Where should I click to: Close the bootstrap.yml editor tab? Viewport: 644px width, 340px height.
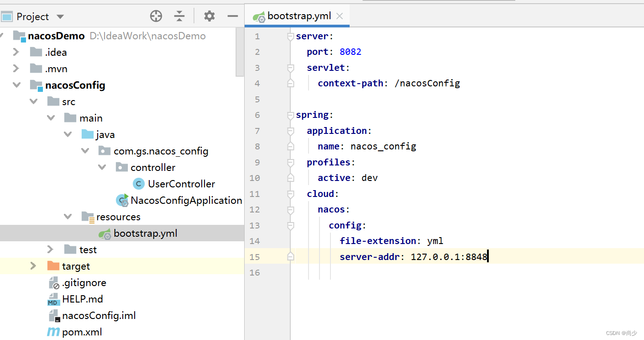pyautogui.click(x=340, y=16)
